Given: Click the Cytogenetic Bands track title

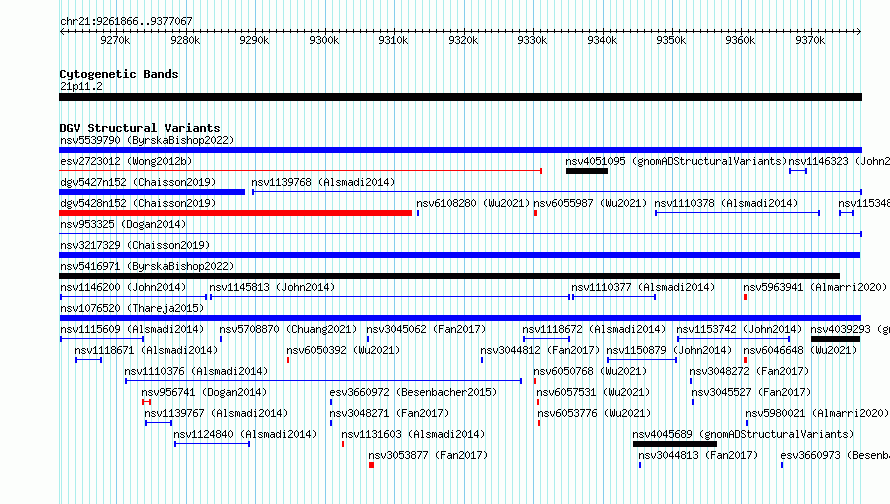Looking at the screenshot, I should tap(119, 74).
